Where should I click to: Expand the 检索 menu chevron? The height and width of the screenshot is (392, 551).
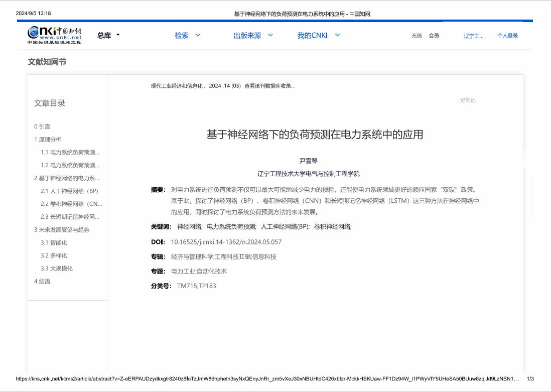pyautogui.click(x=198, y=35)
